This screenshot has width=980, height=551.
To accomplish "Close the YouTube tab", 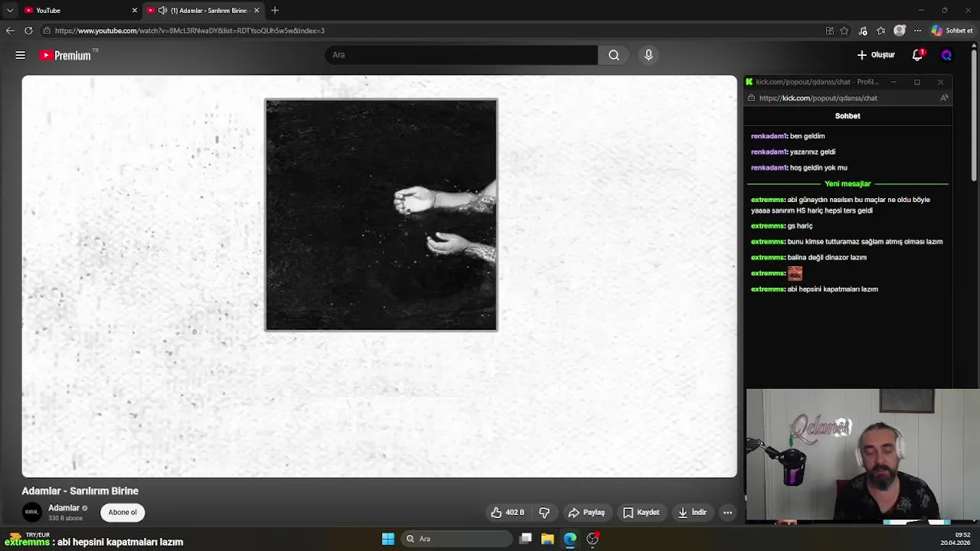I will pyautogui.click(x=135, y=11).
